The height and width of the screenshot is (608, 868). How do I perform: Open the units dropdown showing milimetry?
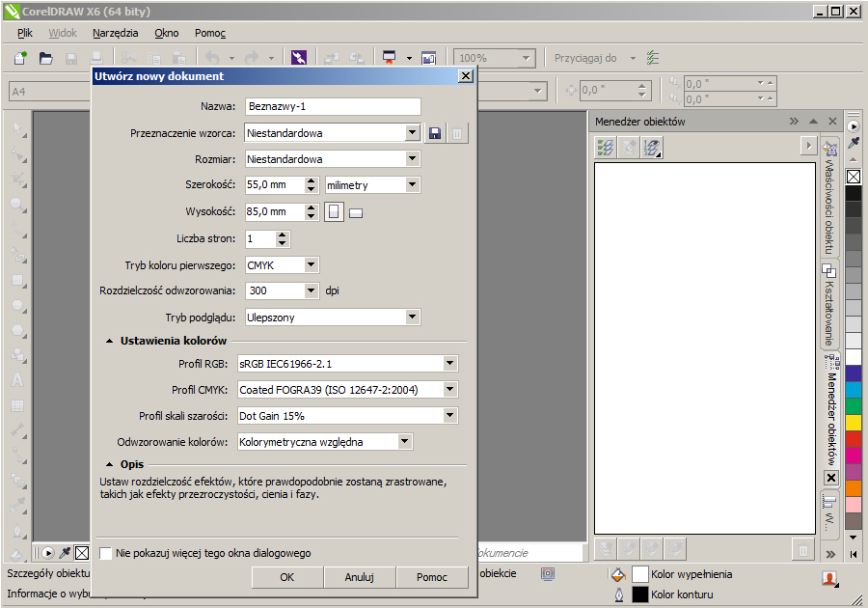[412, 185]
